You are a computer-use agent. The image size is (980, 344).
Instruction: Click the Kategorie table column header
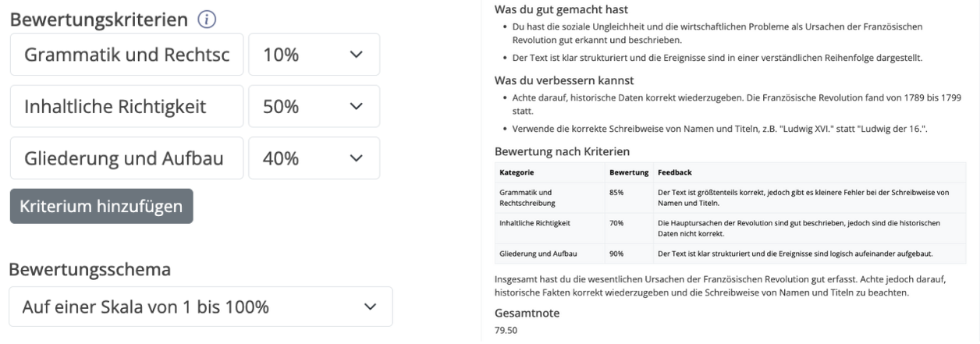[x=517, y=172]
